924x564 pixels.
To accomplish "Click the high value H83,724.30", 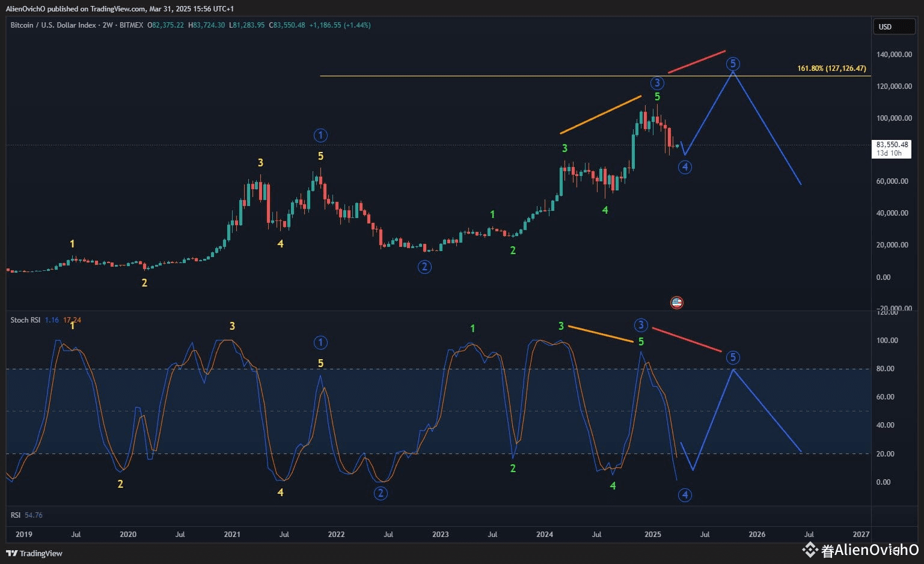I will (206, 25).
